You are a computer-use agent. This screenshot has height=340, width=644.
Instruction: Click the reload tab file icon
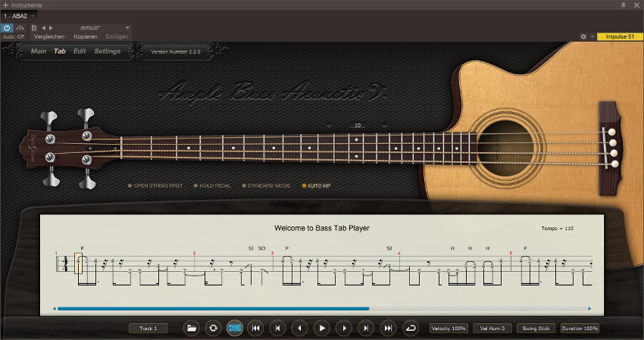tap(213, 328)
